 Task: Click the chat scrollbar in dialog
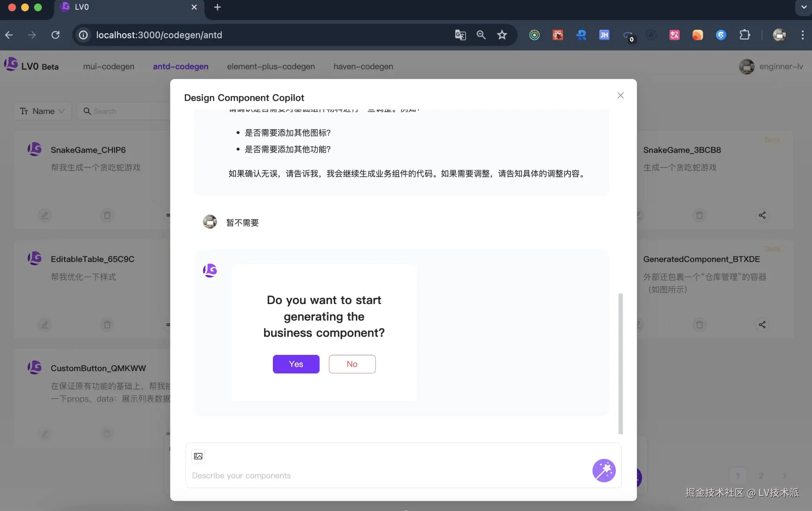pyautogui.click(x=620, y=363)
